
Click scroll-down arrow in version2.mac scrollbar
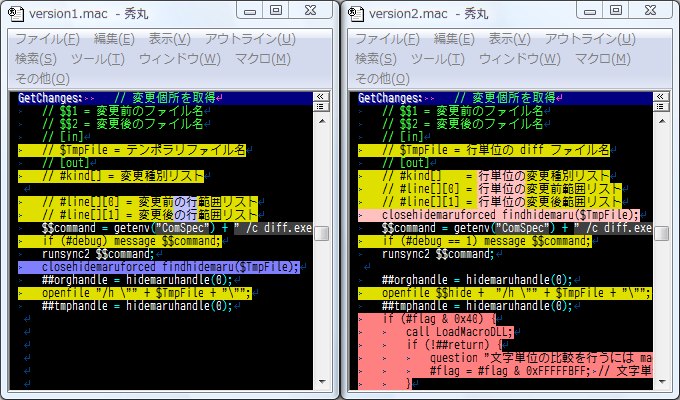pos(662,382)
